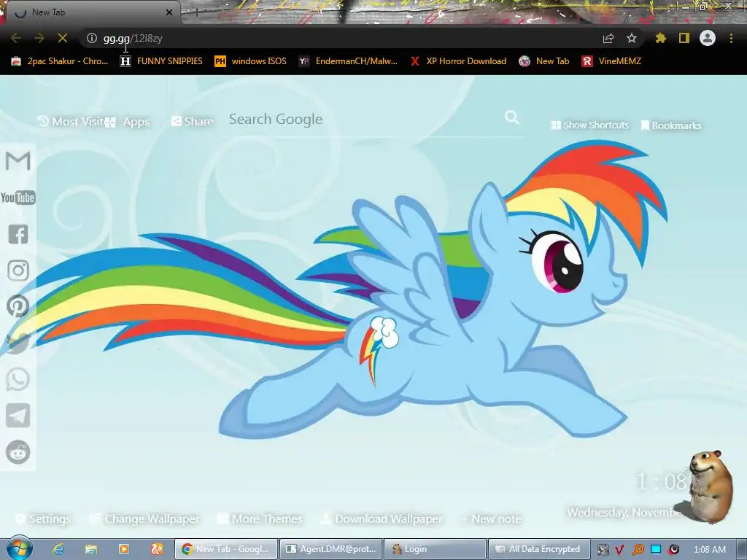View site information icon
747x560 pixels.
click(x=92, y=38)
